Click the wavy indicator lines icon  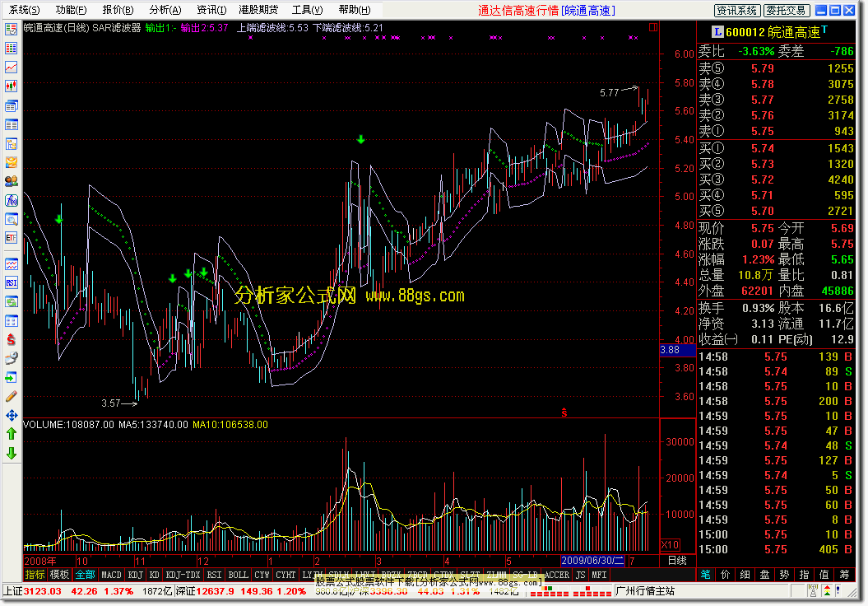click(x=11, y=264)
